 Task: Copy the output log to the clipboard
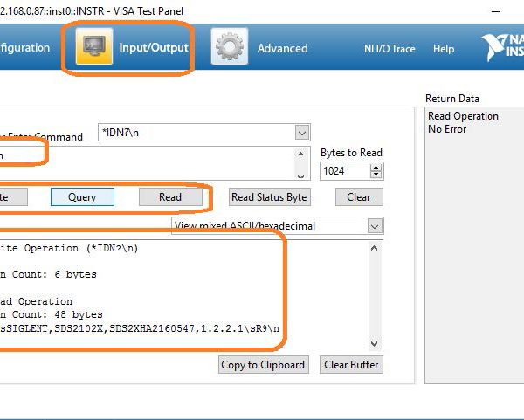point(263,365)
